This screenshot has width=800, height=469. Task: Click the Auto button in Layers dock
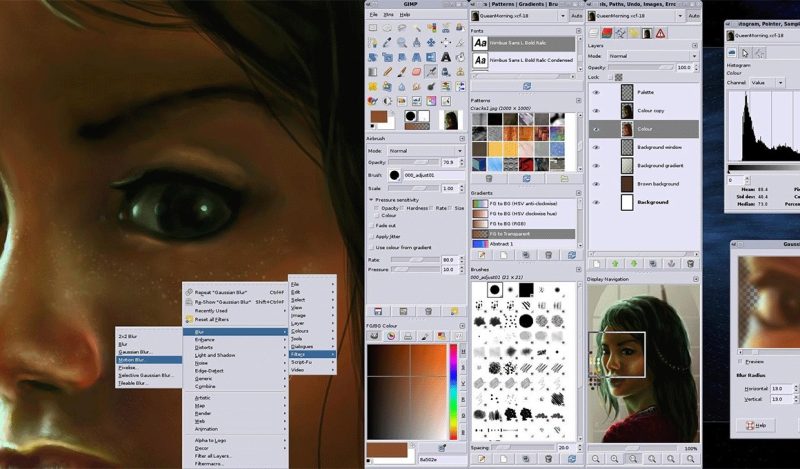pos(693,16)
